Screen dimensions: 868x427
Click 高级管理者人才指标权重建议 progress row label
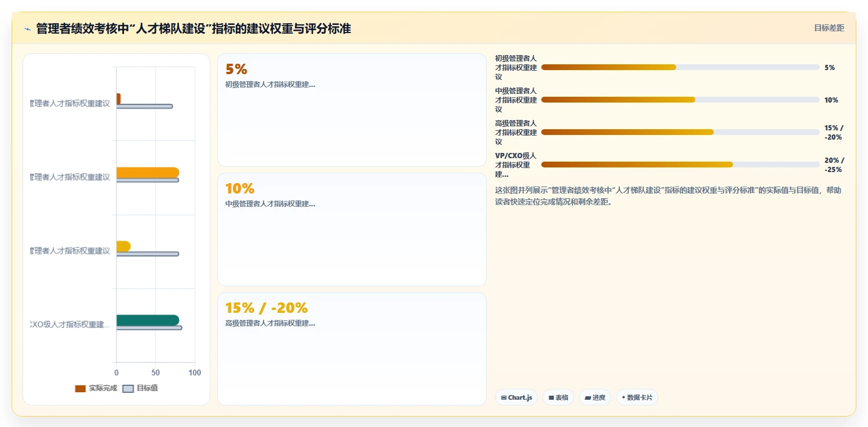[516, 133]
